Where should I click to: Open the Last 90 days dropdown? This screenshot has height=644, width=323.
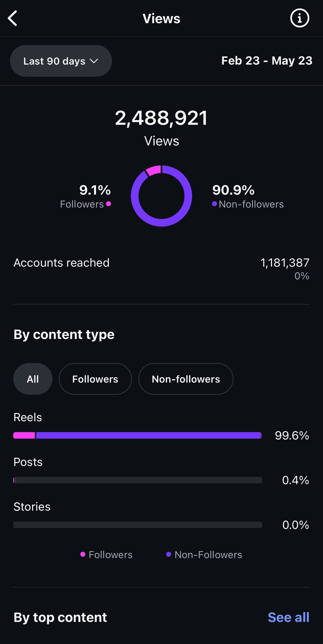(61, 61)
